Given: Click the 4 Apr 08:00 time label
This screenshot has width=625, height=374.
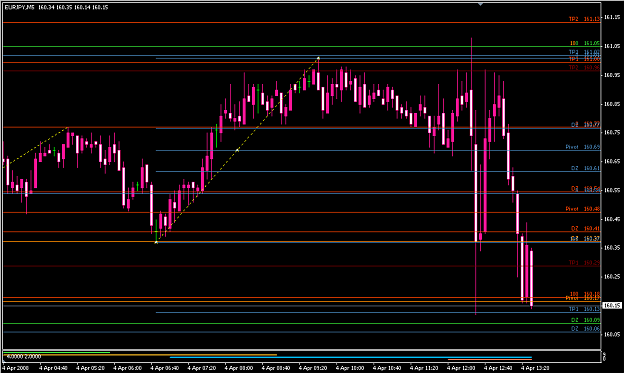Looking at the screenshot, I should [x=239, y=368].
